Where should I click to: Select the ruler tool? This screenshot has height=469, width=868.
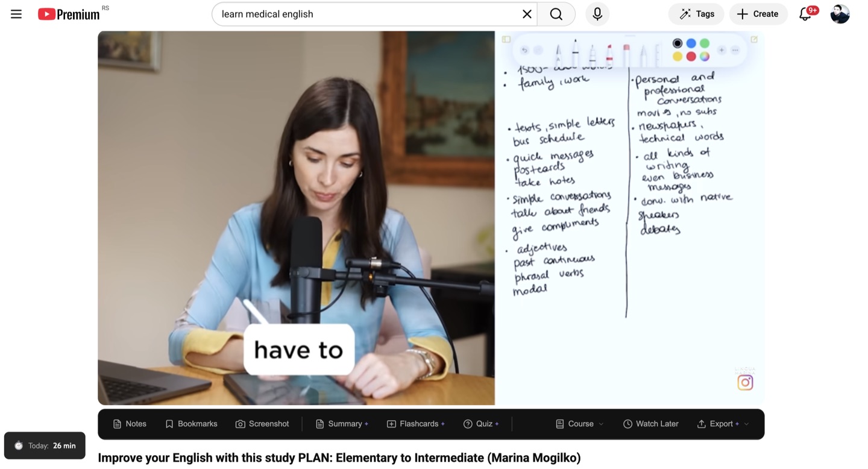click(657, 52)
